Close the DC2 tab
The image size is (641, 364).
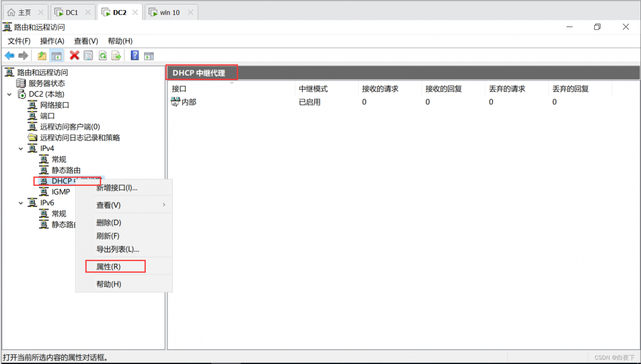(135, 13)
